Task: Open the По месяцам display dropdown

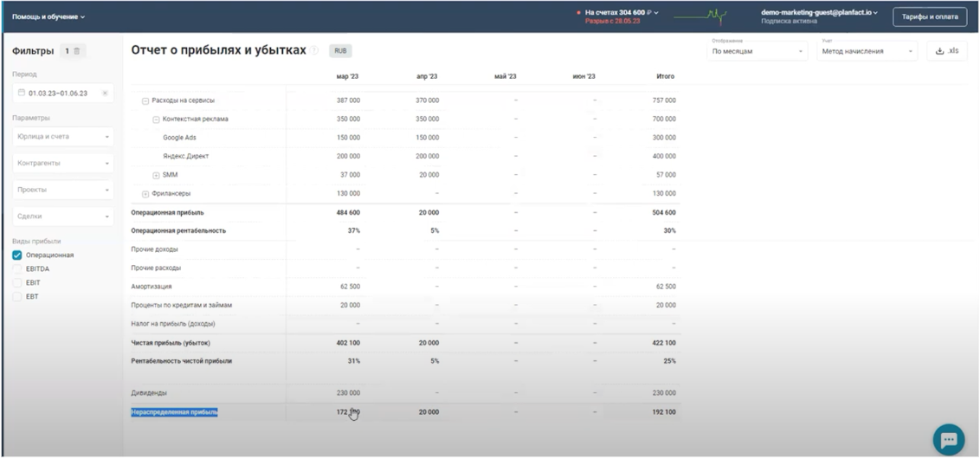Action: click(x=758, y=52)
